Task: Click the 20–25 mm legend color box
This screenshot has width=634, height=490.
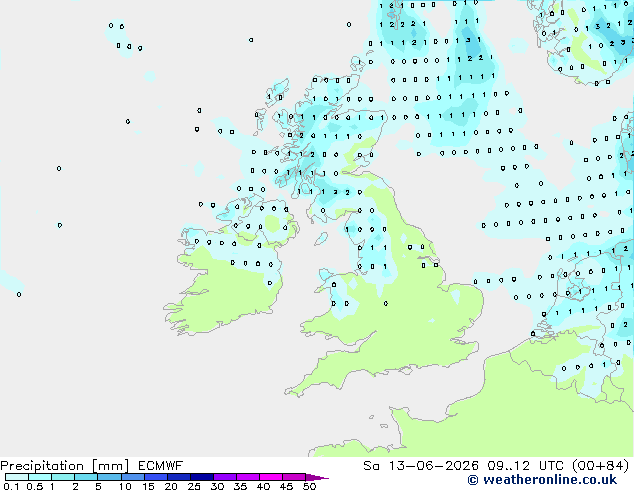Action: point(179,477)
